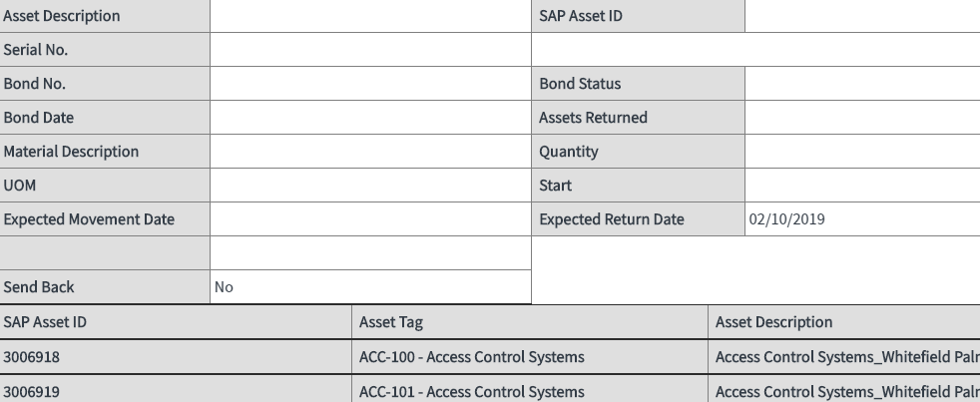Click the Quantity value field

(x=862, y=151)
